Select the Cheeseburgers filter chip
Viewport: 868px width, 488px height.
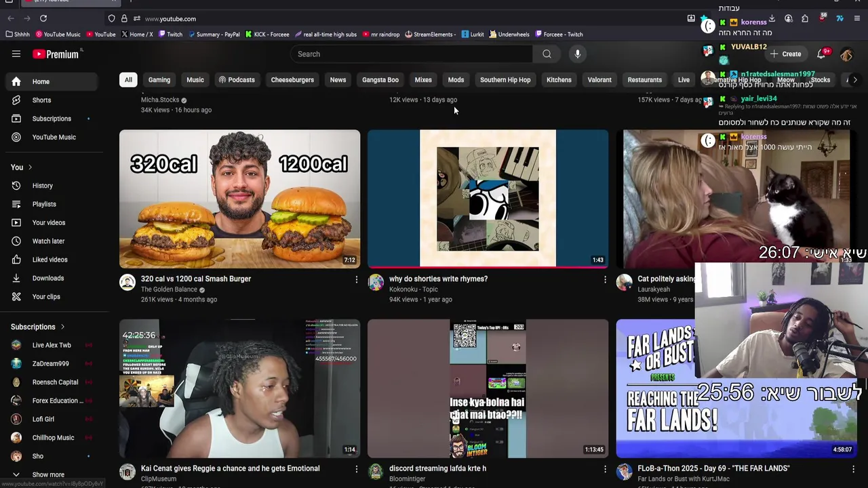[x=292, y=80]
